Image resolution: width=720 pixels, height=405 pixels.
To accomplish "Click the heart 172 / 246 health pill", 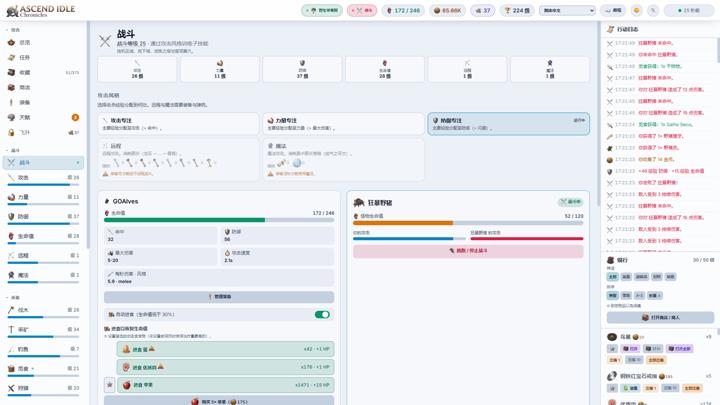I will coord(403,10).
